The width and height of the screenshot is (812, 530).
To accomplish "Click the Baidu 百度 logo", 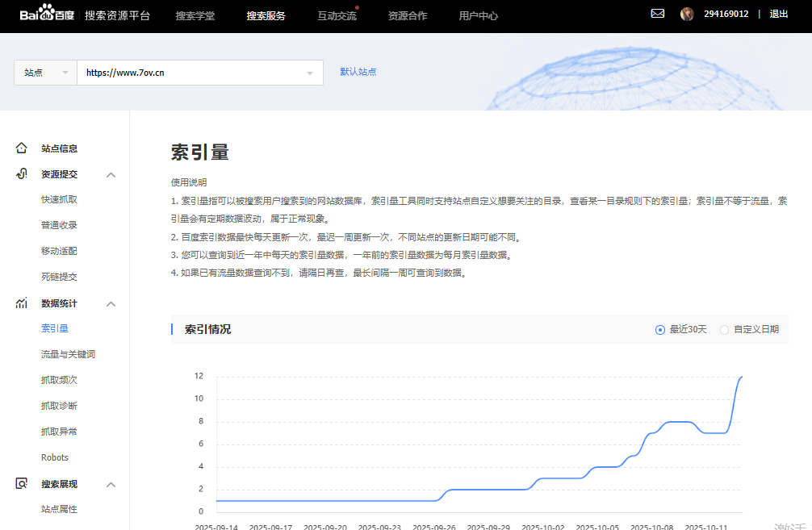I will click(x=37, y=13).
